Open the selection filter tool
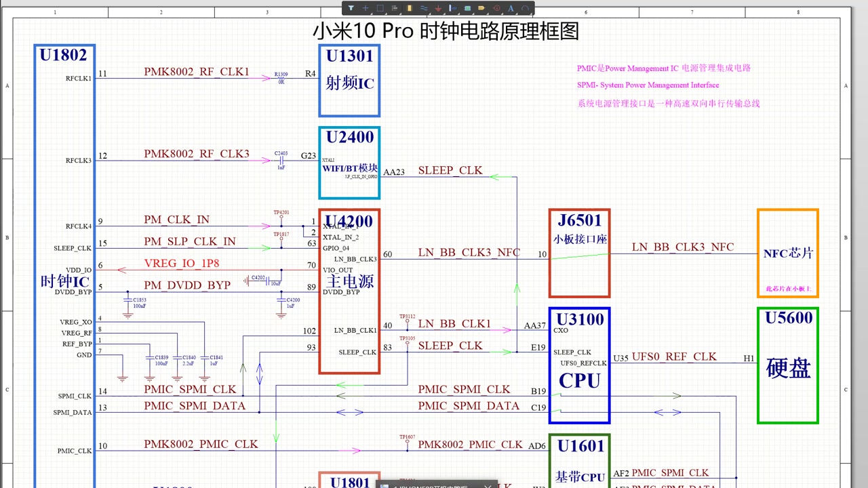The width and height of the screenshot is (868, 488). 351,8
